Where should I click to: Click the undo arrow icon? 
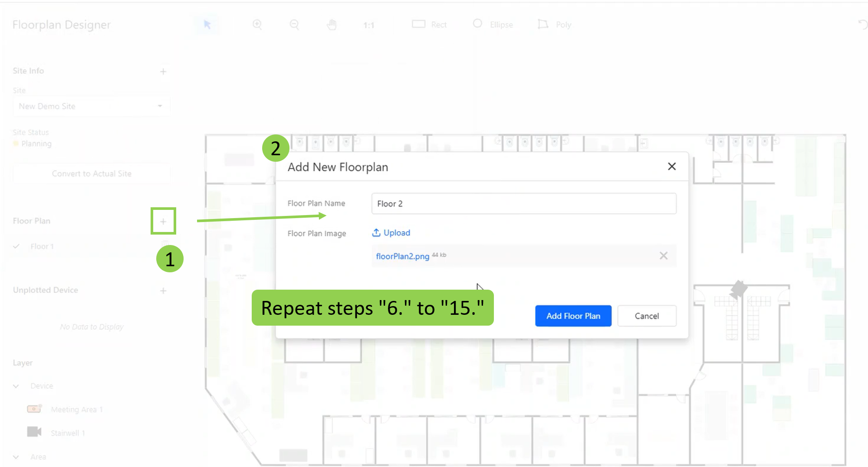point(862,24)
